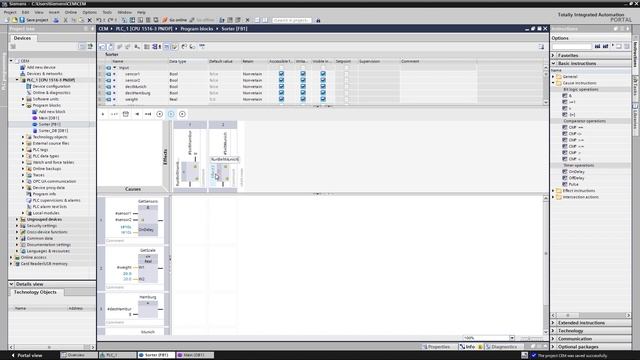640x360 pixels.
Task: Toggle Visible checkbox for sensor1 row
Action: click(x=323, y=74)
